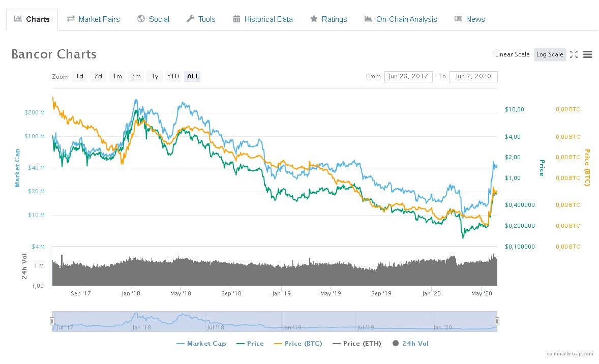Image resolution: width=599 pixels, height=364 pixels.
Task: Grab the right navigator range handle
Action: pyautogui.click(x=497, y=321)
